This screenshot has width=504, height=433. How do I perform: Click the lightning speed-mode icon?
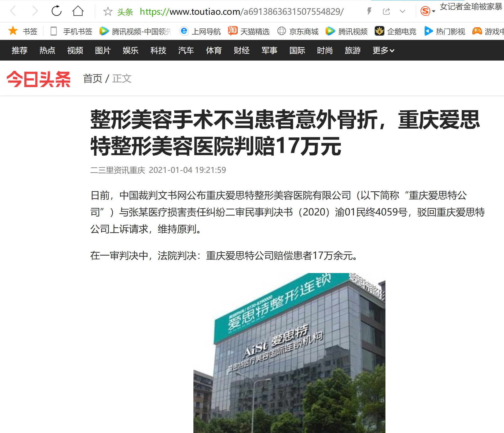[x=369, y=11]
